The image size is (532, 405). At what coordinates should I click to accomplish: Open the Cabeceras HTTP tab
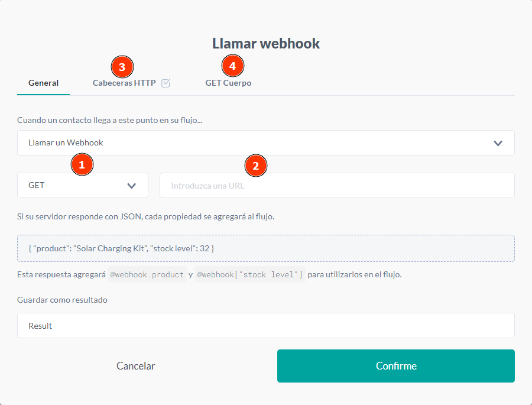tap(124, 83)
